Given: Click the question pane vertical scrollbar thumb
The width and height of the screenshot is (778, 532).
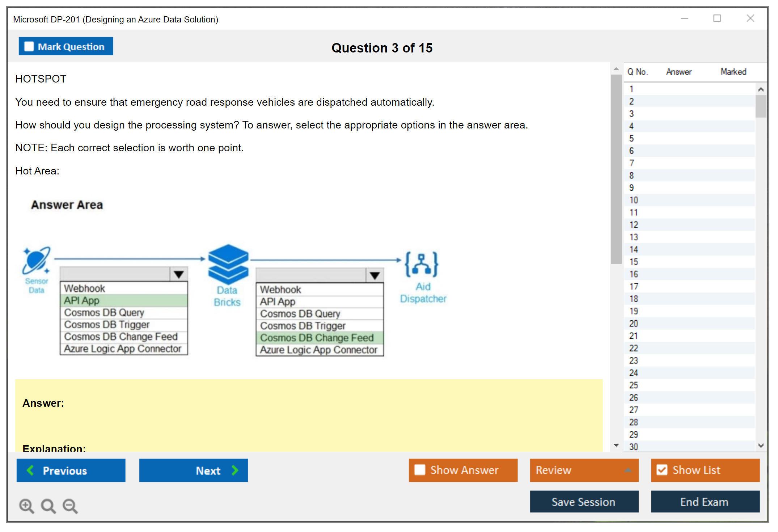Looking at the screenshot, I should tap(616, 169).
